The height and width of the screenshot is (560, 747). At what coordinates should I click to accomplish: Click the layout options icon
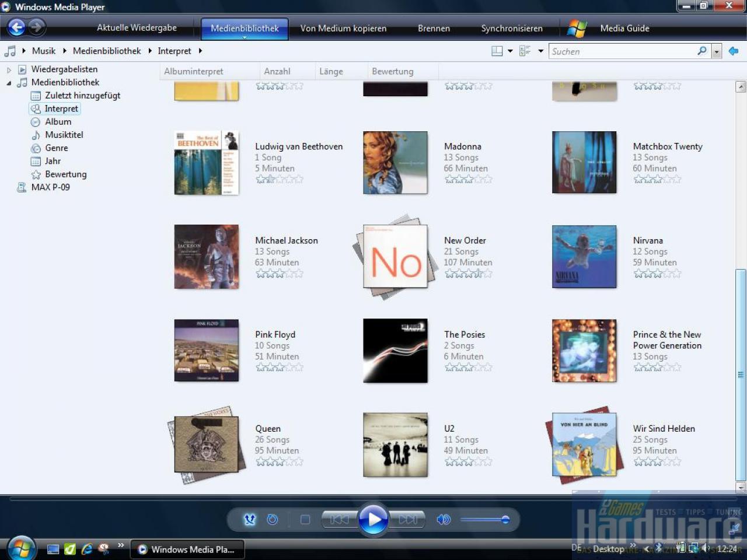(x=497, y=51)
